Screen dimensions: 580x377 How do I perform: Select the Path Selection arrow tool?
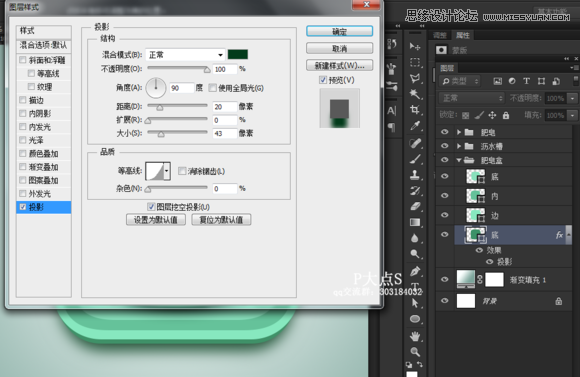[415, 303]
